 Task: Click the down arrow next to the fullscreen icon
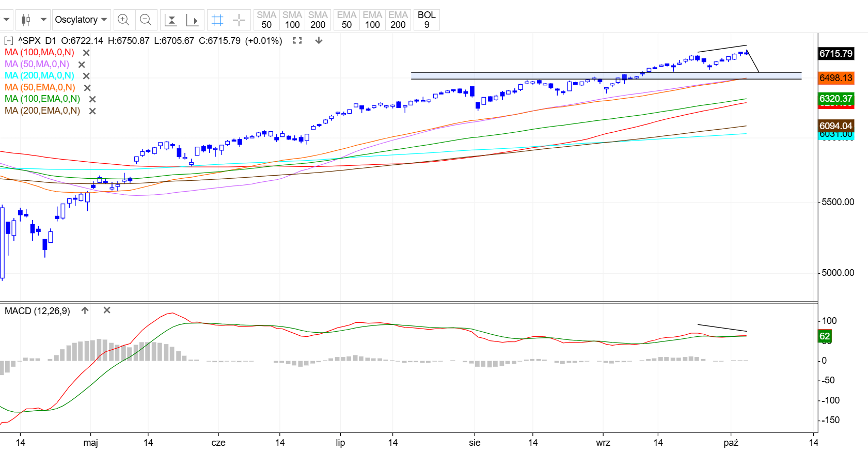[x=319, y=40]
